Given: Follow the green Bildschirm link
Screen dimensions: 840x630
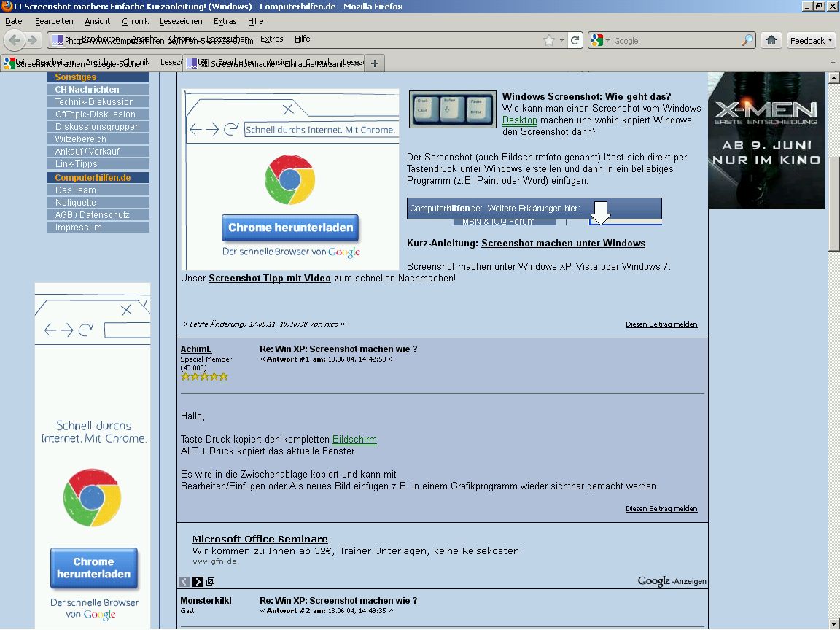Looking at the screenshot, I should pos(354,440).
